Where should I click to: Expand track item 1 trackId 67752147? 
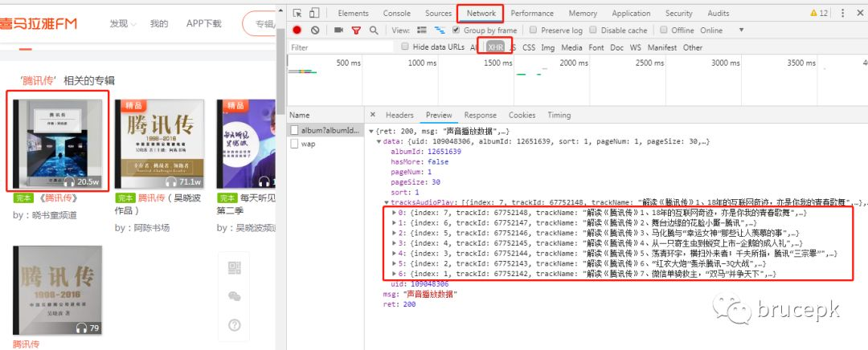tap(394, 223)
